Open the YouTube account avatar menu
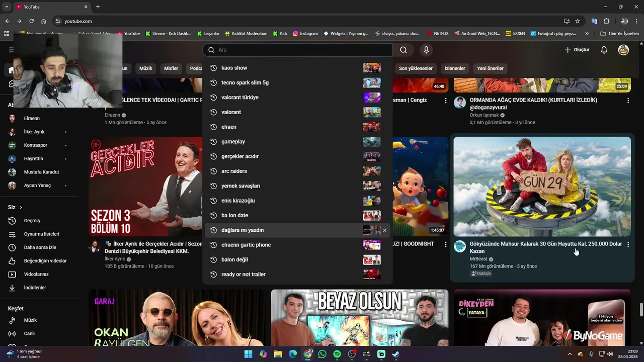This screenshot has height=362, width=644. tap(623, 50)
